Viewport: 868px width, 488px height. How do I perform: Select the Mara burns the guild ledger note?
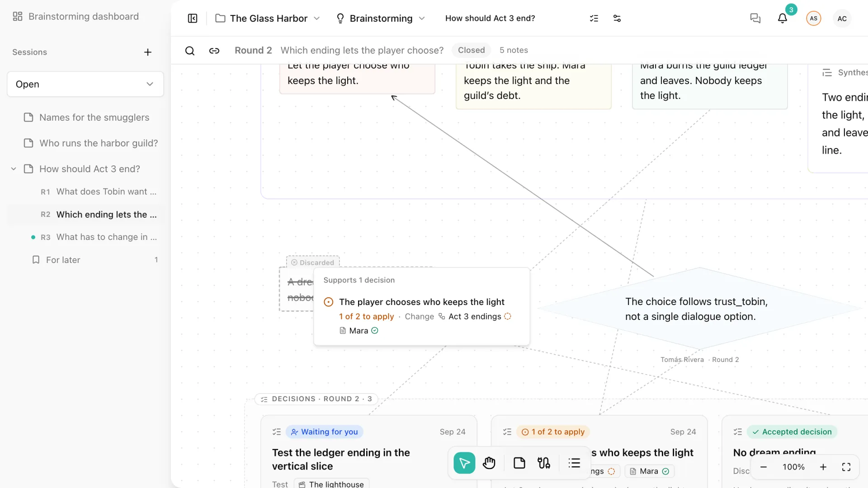[x=710, y=86]
